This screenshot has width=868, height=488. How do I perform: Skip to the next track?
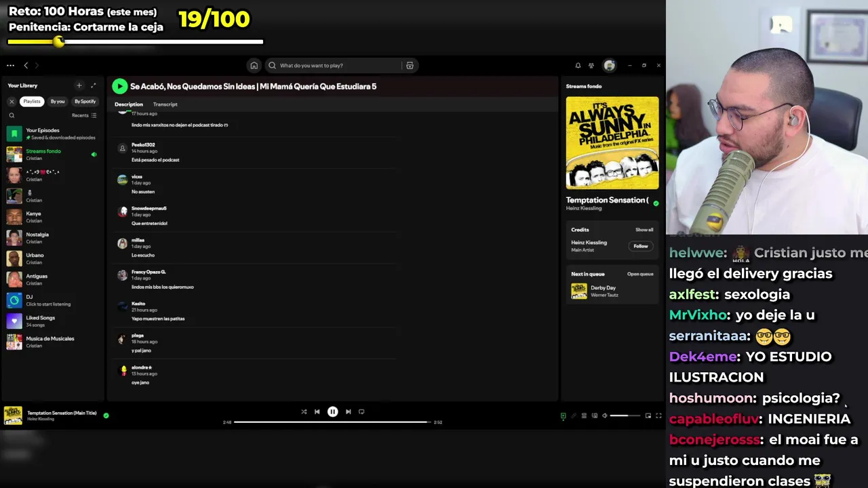coord(348,411)
